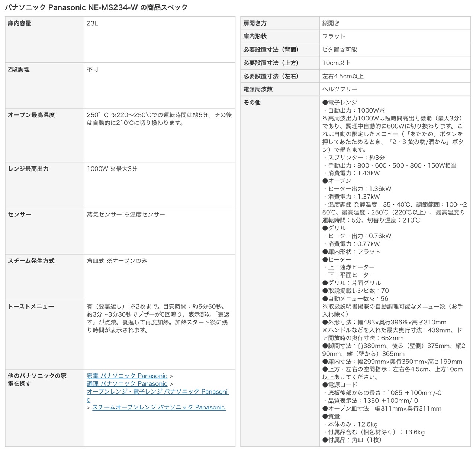Click the 底板後部からの長さ：1085 line

click(x=382, y=393)
